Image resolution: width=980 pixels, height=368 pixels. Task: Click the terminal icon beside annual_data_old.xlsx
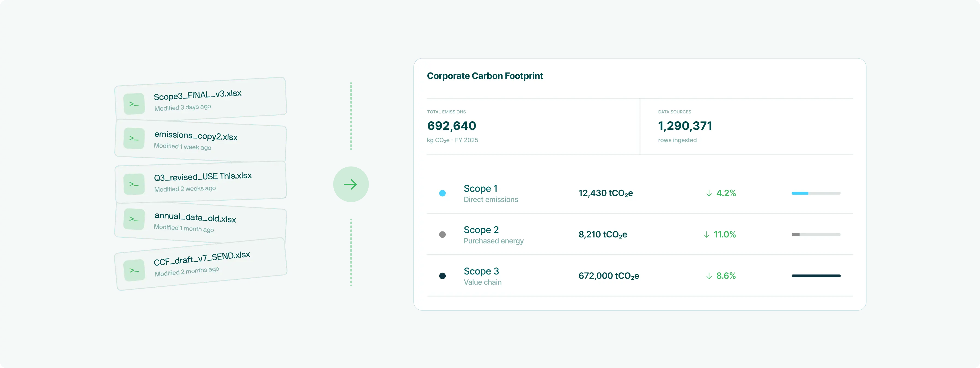click(134, 219)
